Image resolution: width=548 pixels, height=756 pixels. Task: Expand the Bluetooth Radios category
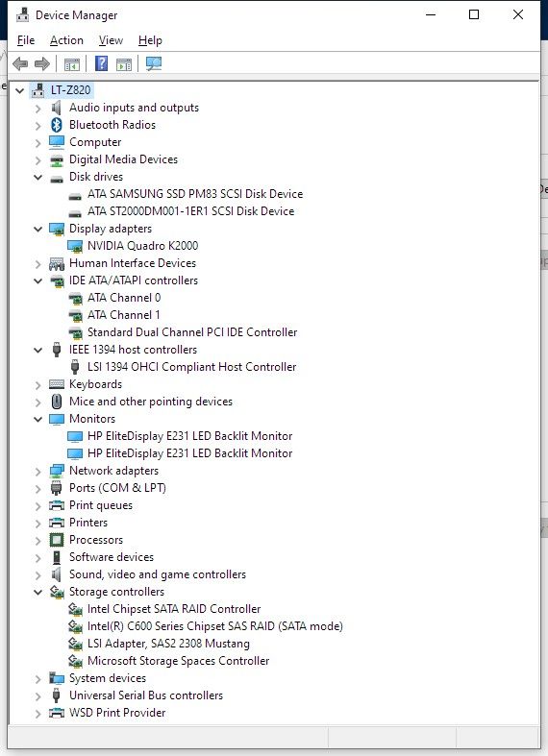(38, 125)
